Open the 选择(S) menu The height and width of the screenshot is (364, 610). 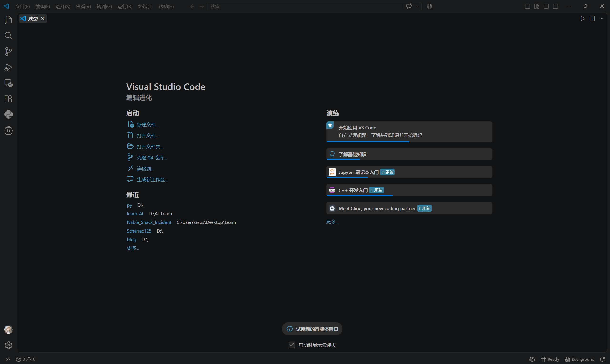[63, 6]
